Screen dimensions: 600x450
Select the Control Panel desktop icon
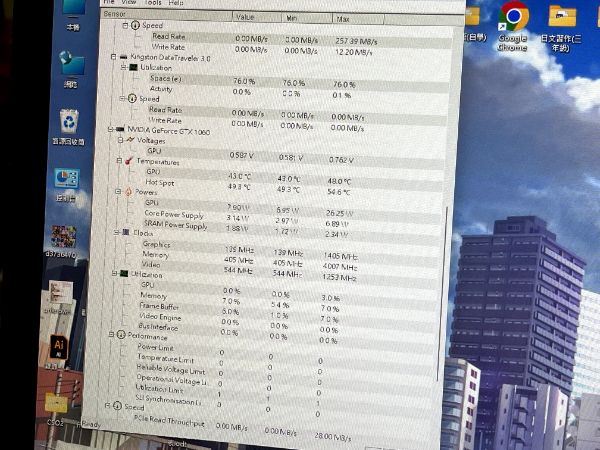(67, 185)
